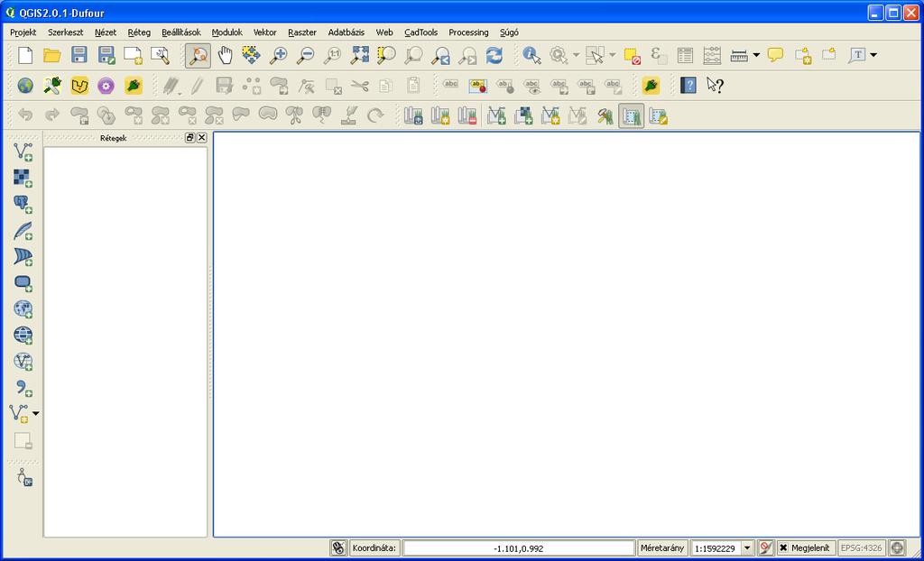The image size is (924, 561).
Task: Open an existing project with folder icon
Action: click(x=52, y=55)
